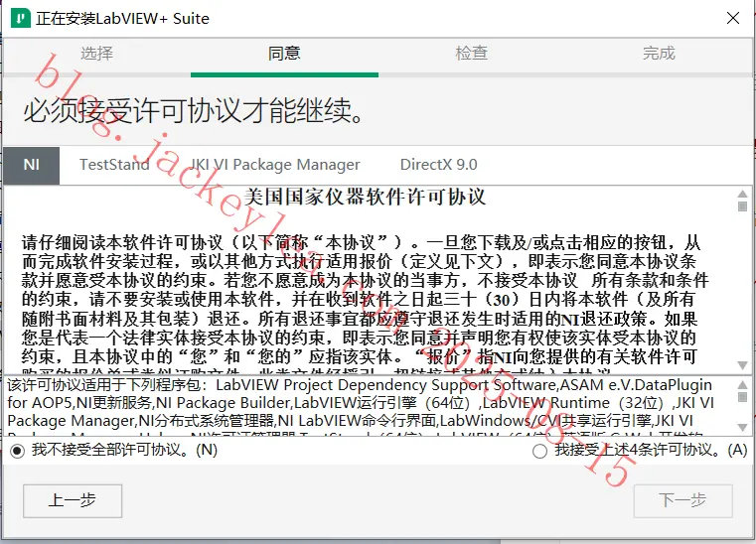756x544 pixels.
Task: Open the NI license tab
Action: pyautogui.click(x=32, y=165)
